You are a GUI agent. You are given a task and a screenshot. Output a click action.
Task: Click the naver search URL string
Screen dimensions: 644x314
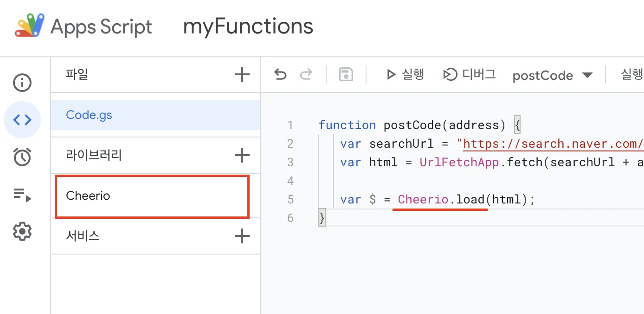tap(553, 144)
